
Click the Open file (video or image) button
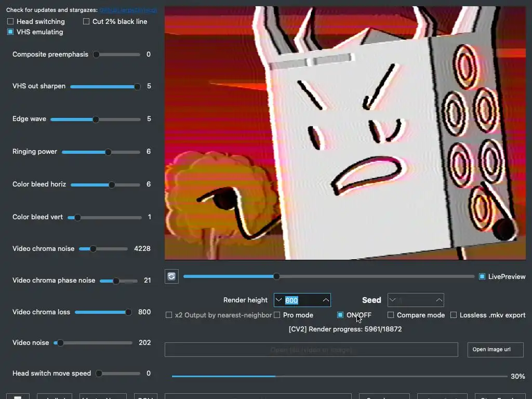[x=311, y=350]
